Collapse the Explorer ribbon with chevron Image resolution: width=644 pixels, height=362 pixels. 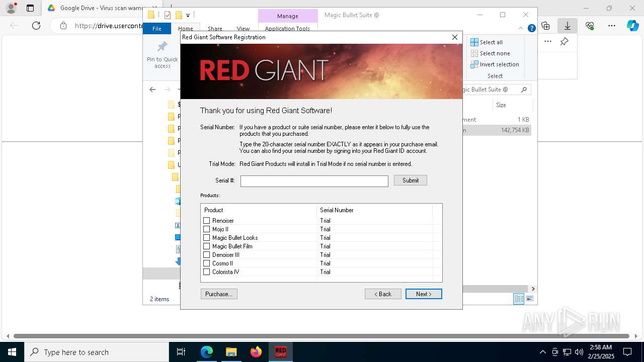(521, 29)
